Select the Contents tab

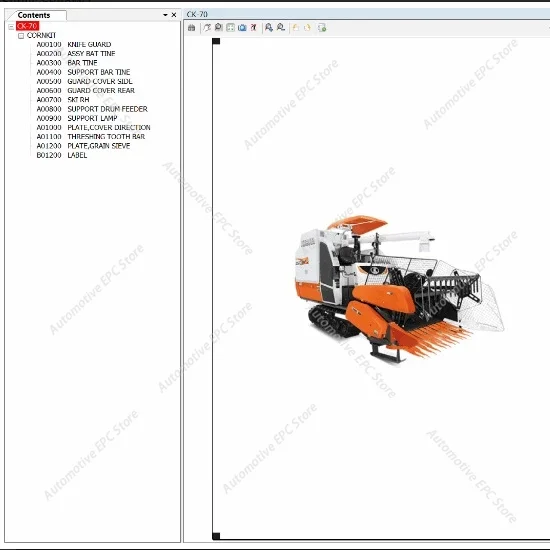[36, 15]
